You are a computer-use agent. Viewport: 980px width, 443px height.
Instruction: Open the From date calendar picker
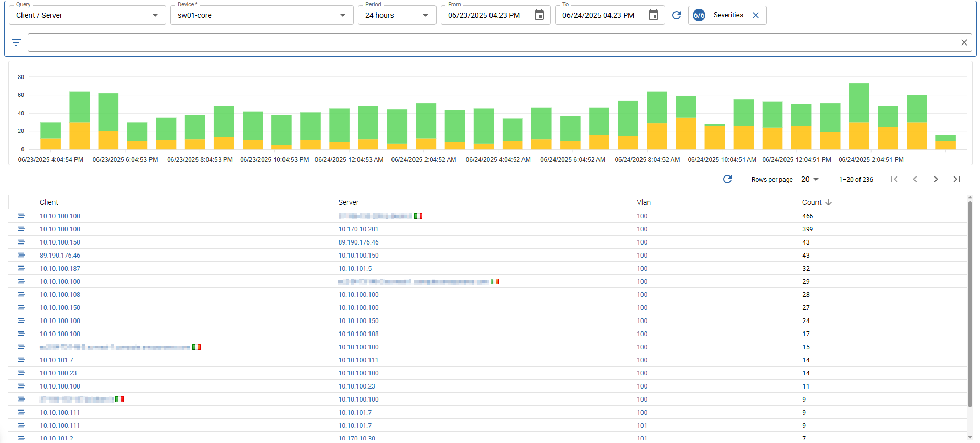[x=539, y=15]
